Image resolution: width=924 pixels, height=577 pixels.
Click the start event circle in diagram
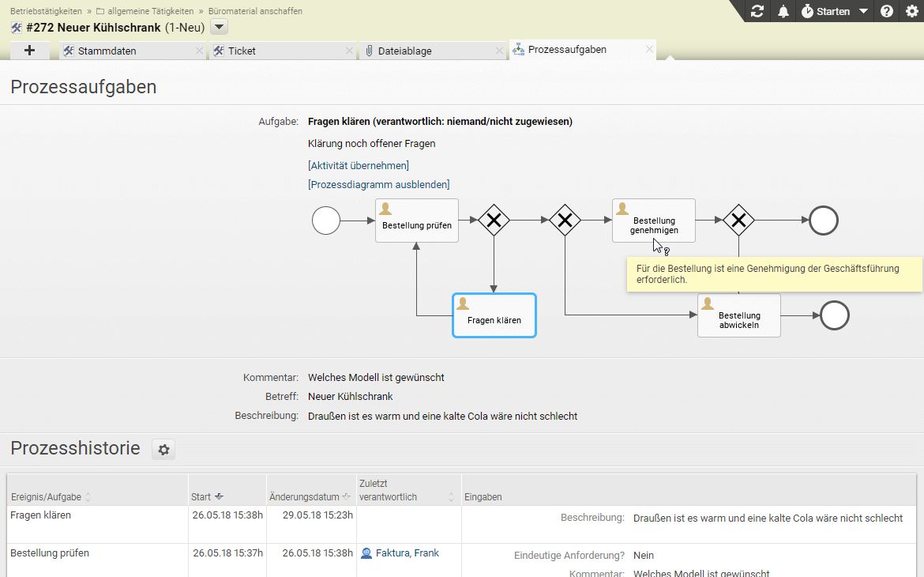[x=326, y=221]
